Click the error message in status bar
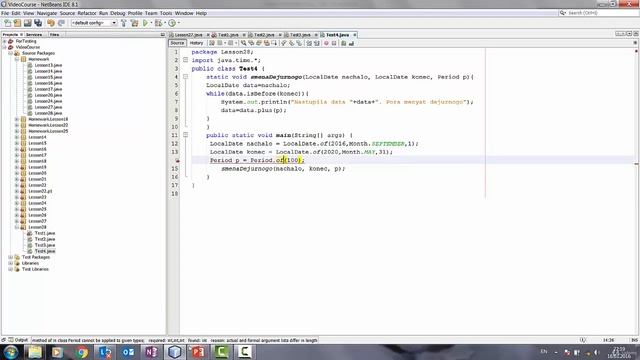 [174, 340]
